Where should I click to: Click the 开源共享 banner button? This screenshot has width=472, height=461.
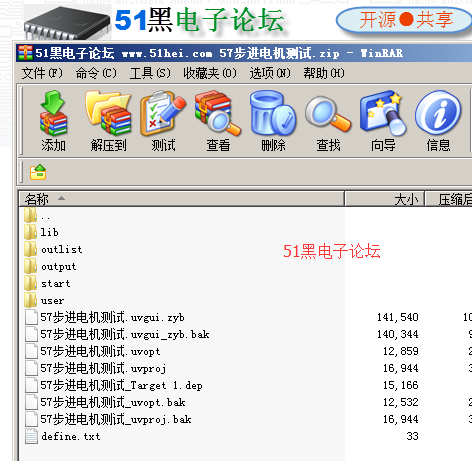tap(405, 19)
